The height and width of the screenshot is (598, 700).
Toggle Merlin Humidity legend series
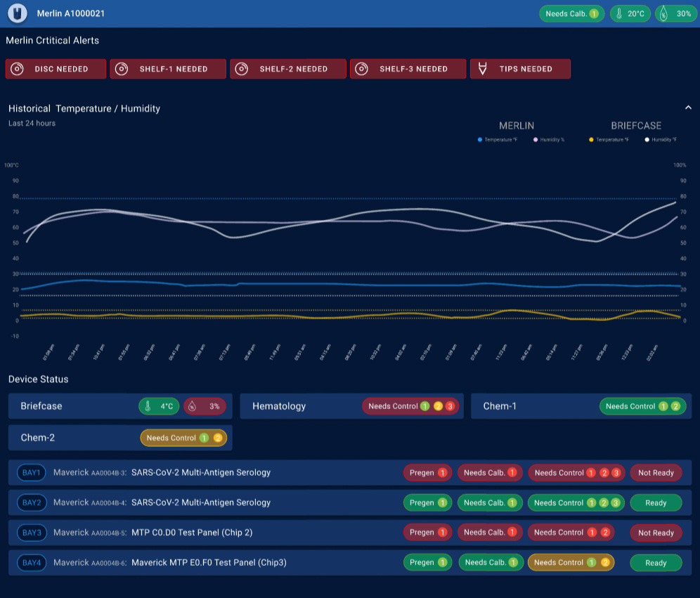549,140
